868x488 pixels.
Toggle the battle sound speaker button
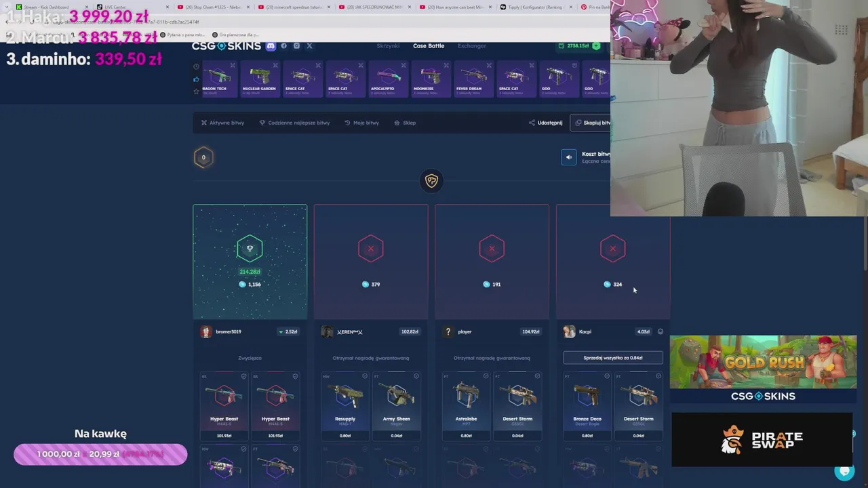coord(569,157)
